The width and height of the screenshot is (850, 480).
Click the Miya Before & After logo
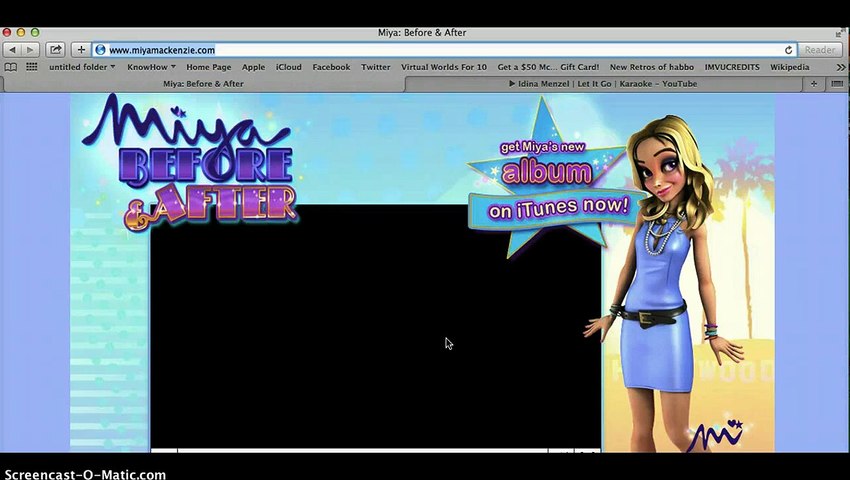click(189, 163)
